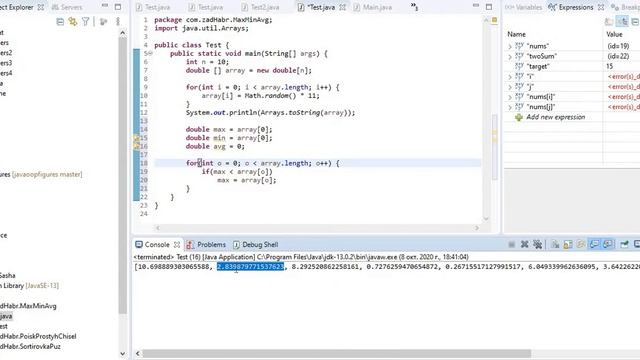Viewport: 640px width, 360px height.
Task: Collapse all expressions
Action: [x=635, y=22]
